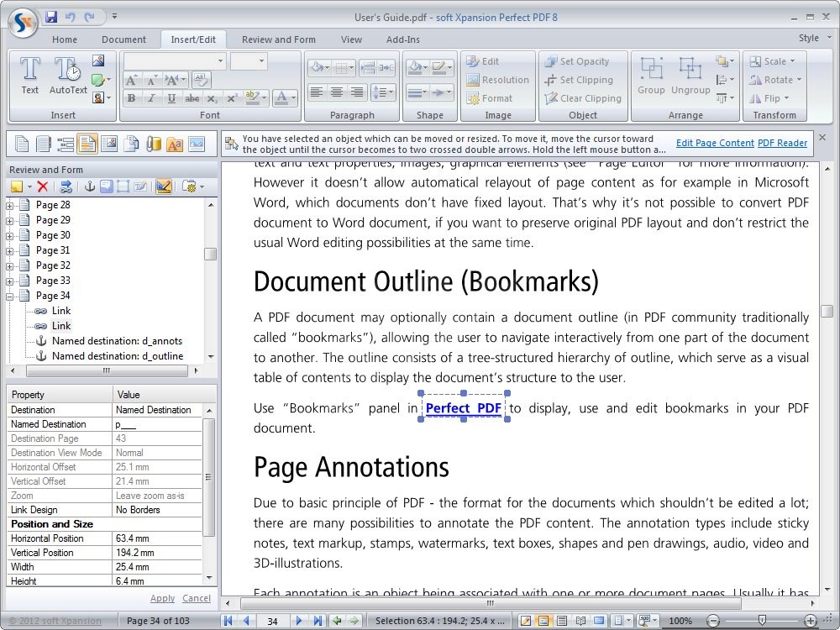
Task: Go to the first page
Action: [228, 621]
